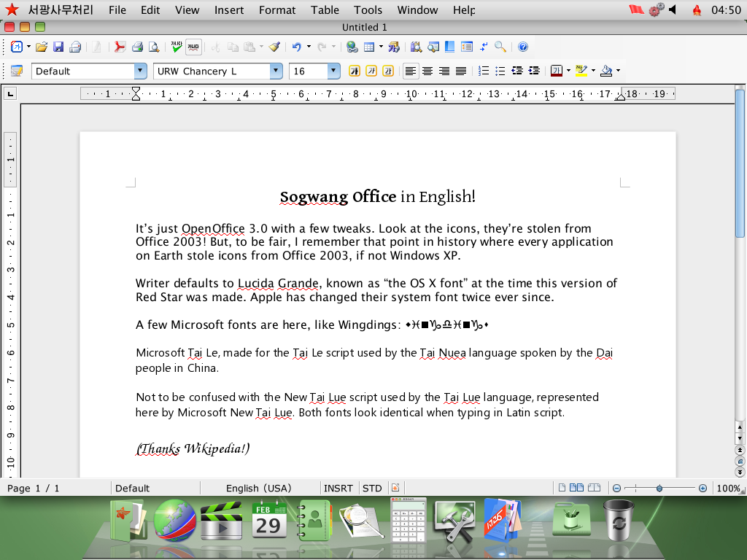
Task: Increase the paragraph indent
Action: [534, 71]
